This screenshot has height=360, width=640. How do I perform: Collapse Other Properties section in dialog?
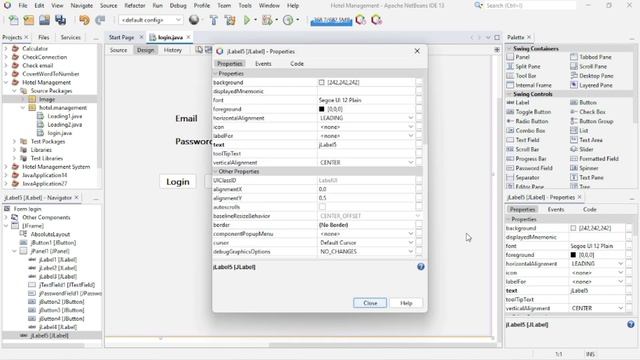point(215,171)
